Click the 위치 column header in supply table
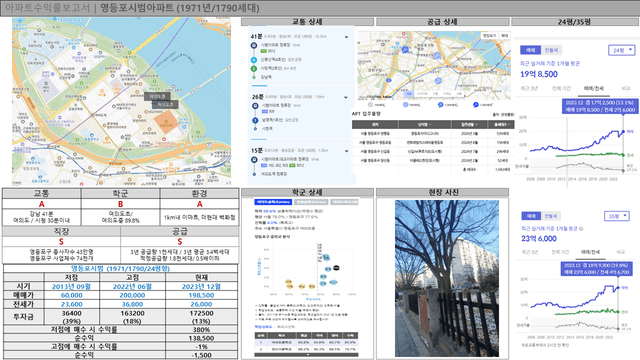640x360 pixels. pos(375,124)
